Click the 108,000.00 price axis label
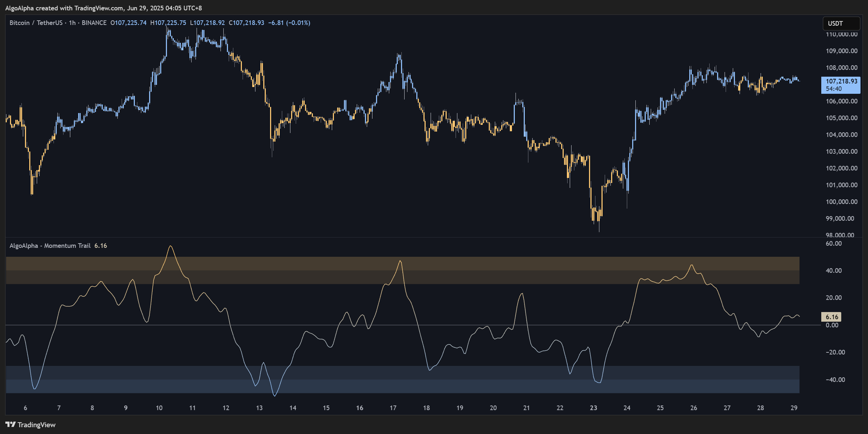Viewport: 868px width, 434px height. pos(841,68)
